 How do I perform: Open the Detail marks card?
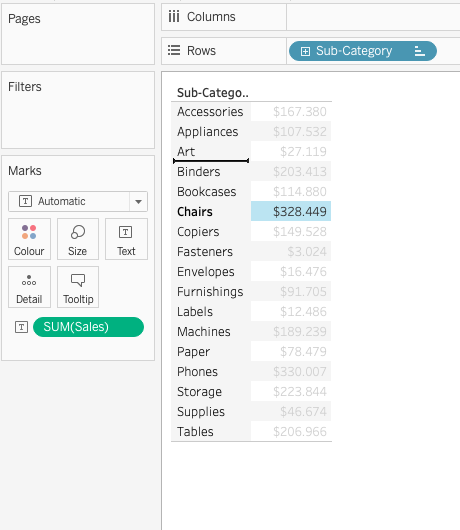click(29, 287)
